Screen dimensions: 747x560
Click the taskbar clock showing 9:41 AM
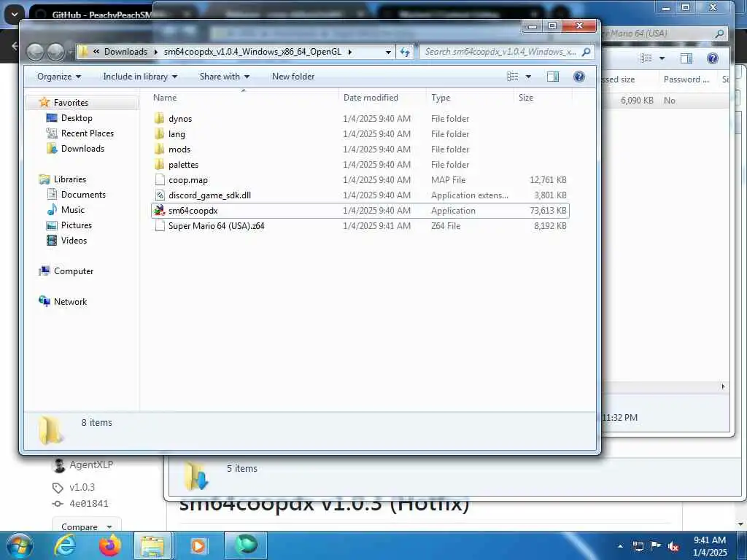[710, 546]
